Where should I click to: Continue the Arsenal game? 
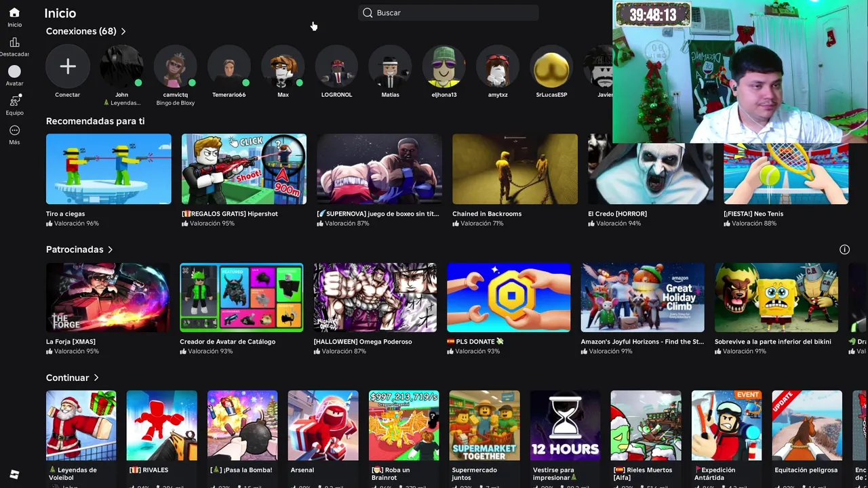(323, 426)
